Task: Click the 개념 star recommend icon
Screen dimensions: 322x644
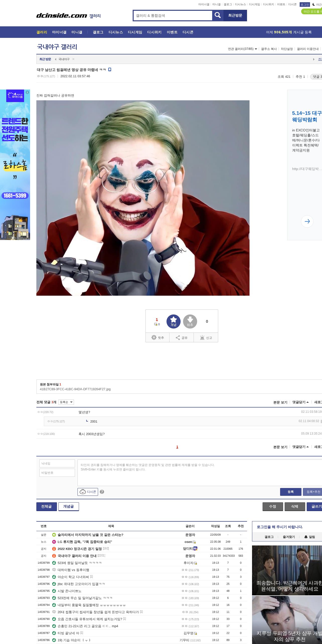Action: 174,321
